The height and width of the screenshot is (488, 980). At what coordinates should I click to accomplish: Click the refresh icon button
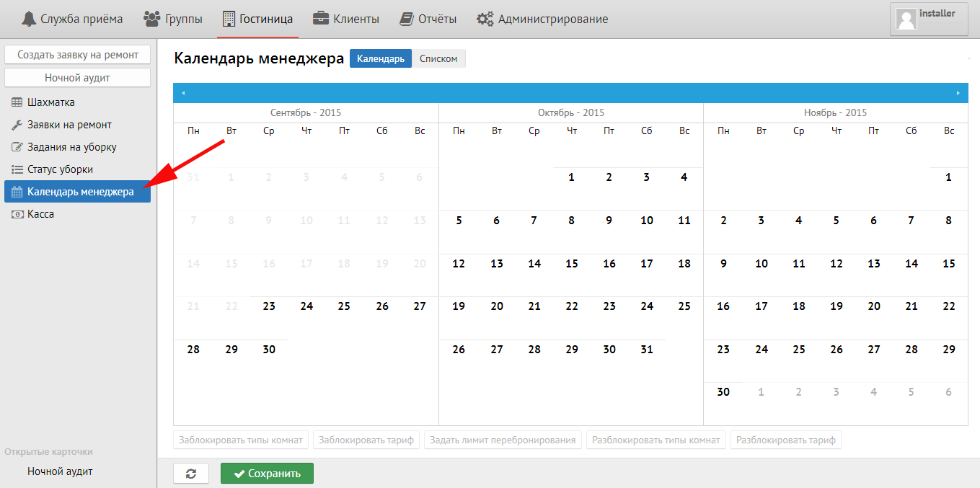[x=191, y=474]
